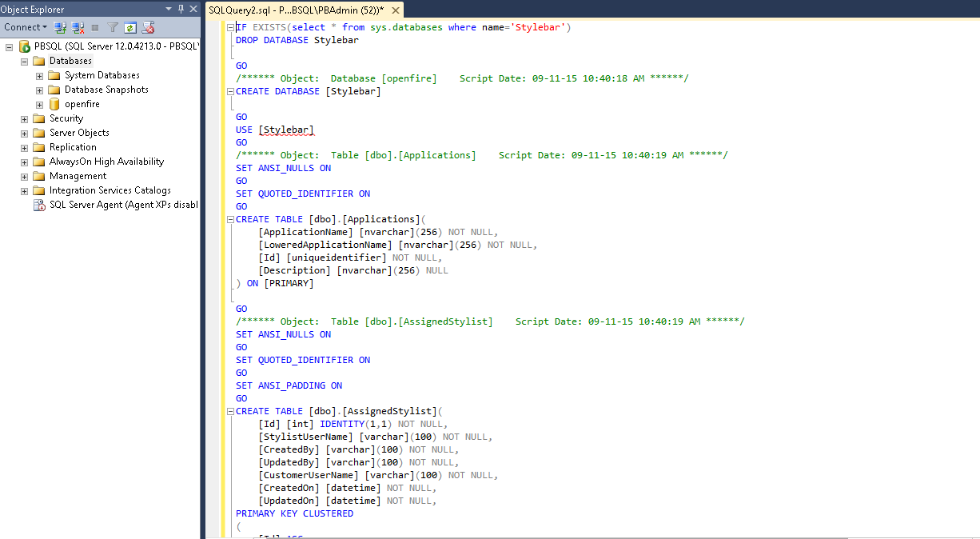Disconnect the server via the toolbar icon

click(78, 27)
